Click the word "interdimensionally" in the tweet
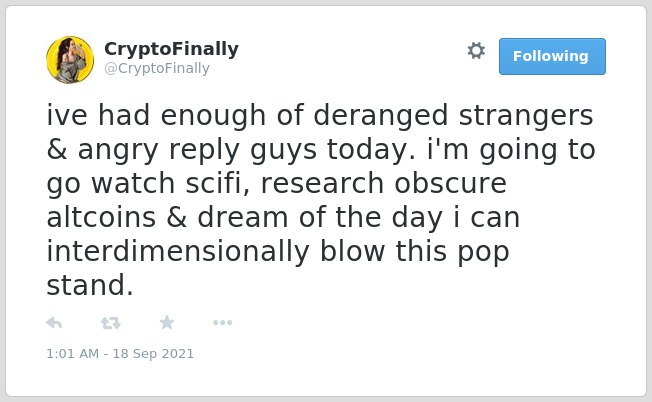Image resolution: width=652 pixels, height=402 pixels. [178, 252]
